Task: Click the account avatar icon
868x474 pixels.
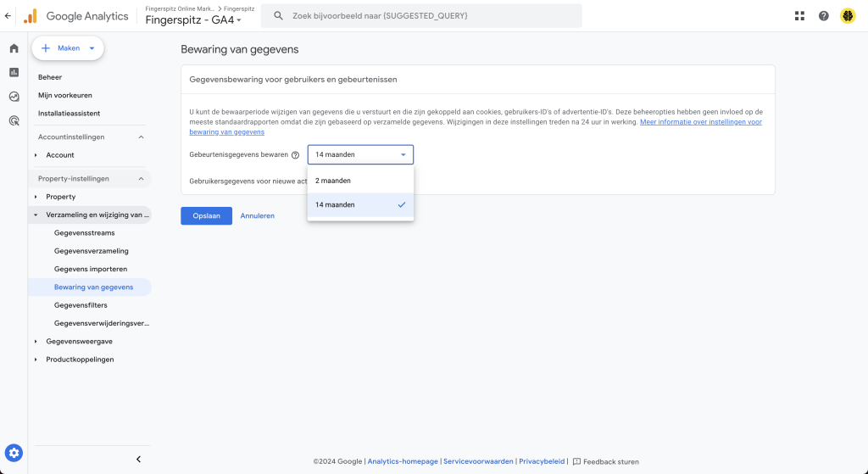Action: [x=848, y=16]
